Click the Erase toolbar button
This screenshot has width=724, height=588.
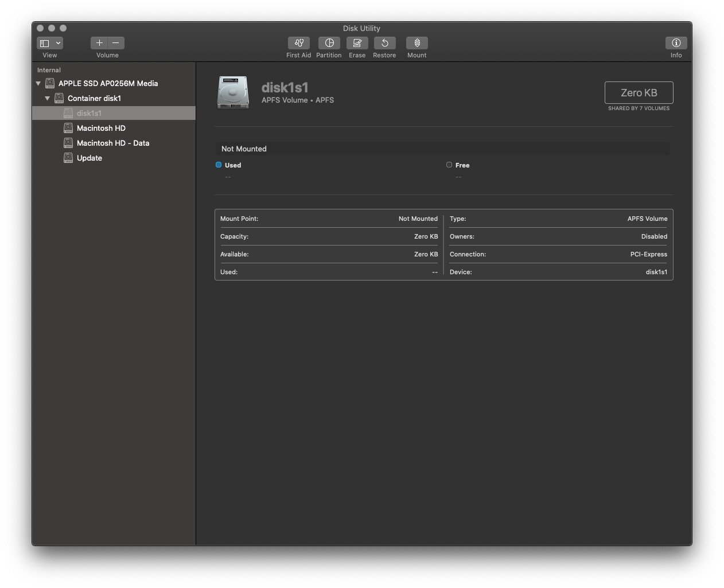[x=357, y=43]
